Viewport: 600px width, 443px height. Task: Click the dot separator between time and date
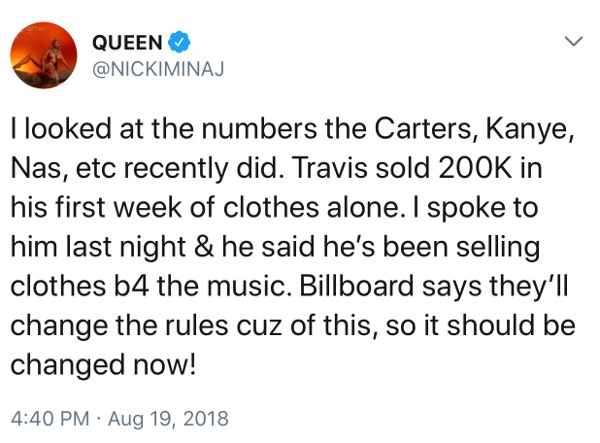tap(99, 419)
